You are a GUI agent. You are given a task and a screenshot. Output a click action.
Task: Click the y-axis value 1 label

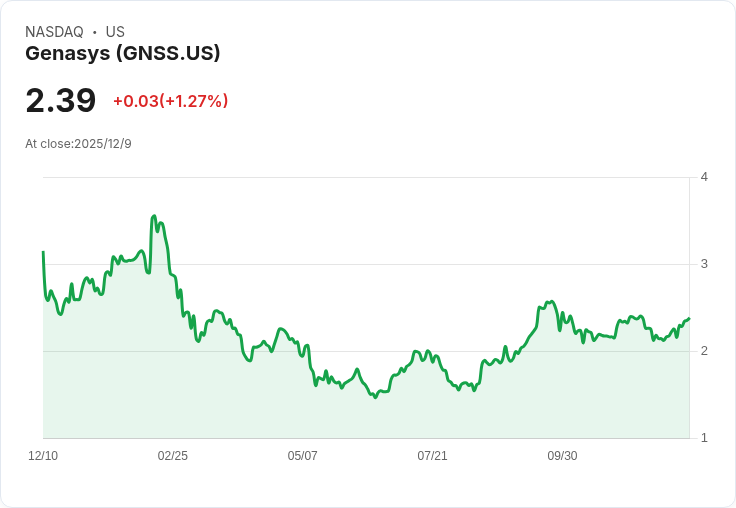pyautogui.click(x=704, y=438)
